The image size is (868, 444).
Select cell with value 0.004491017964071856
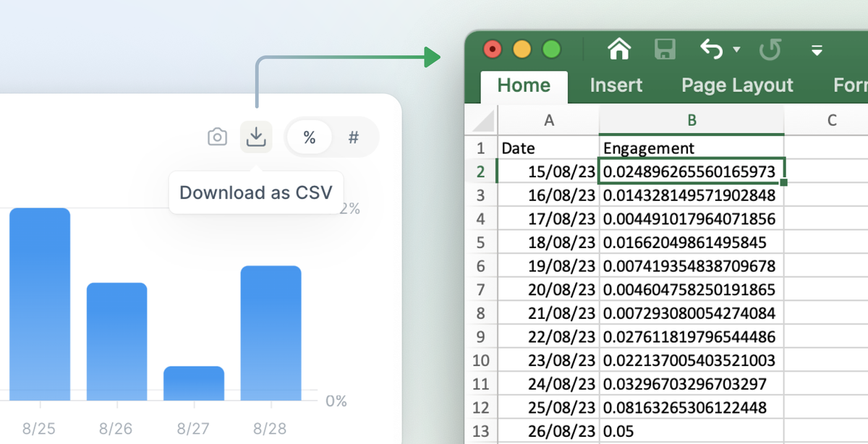pos(692,218)
